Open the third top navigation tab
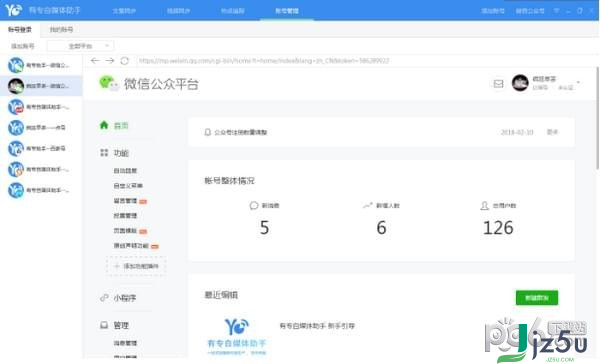This screenshot has width=600, height=364. [233, 11]
